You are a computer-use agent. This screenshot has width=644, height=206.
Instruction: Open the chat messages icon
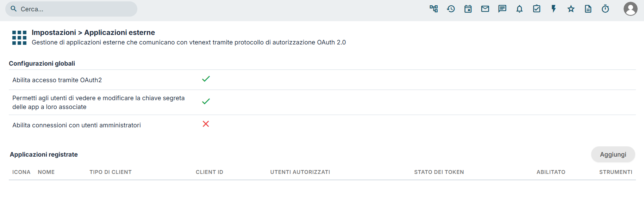click(x=502, y=9)
